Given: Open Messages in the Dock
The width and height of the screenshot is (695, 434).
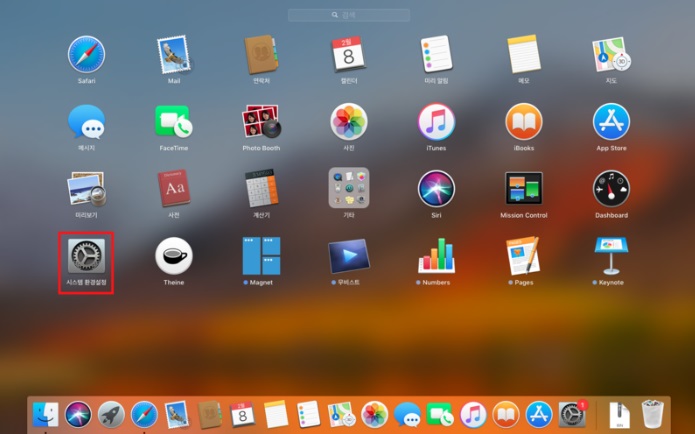Looking at the screenshot, I should [407, 414].
